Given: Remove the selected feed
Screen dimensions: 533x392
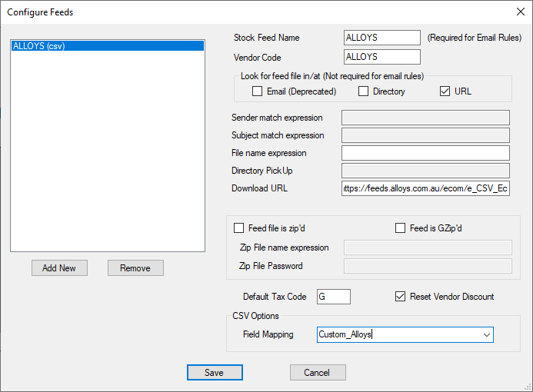Looking at the screenshot, I should click(135, 268).
